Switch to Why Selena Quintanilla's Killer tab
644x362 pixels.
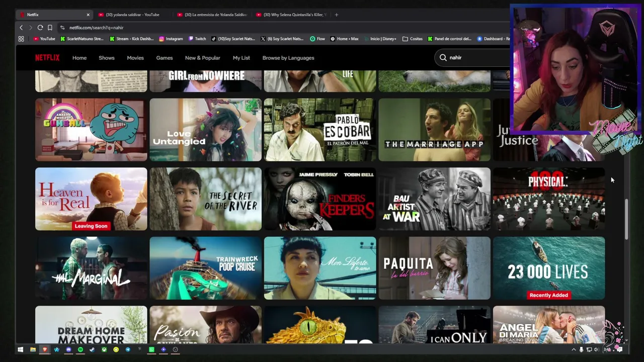click(x=291, y=15)
